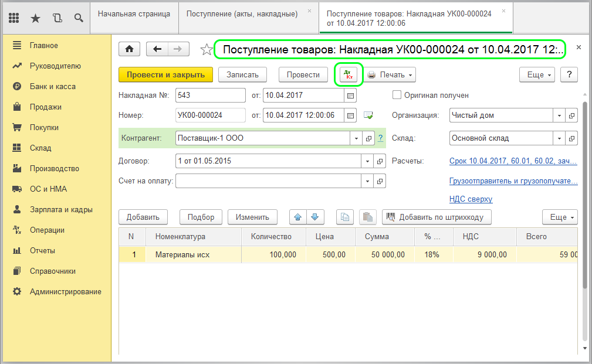Move row down with the down arrow
Screen dimensions: 592x364
click(315, 217)
